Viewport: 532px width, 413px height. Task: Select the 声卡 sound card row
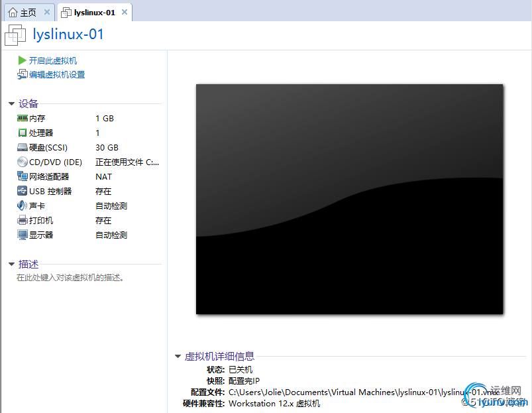point(88,206)
